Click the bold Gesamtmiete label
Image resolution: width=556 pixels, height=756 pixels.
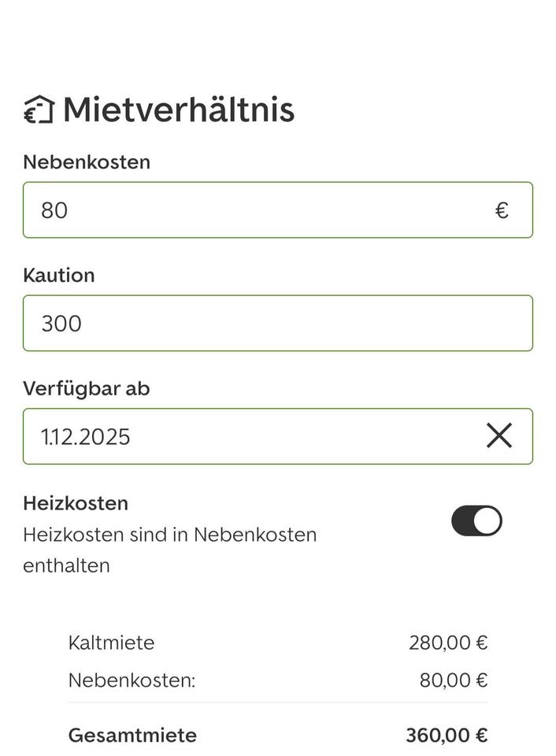[132, 736]
